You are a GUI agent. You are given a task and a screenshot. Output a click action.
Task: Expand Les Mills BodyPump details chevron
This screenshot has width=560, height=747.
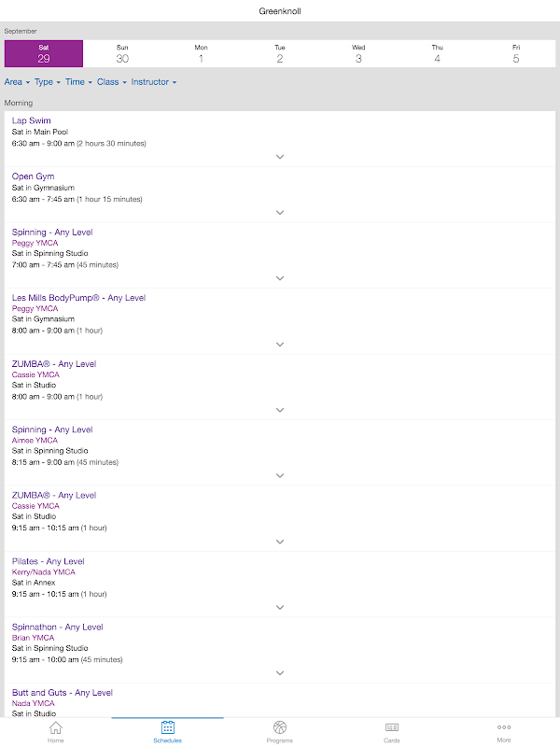(x=280, y=345)
